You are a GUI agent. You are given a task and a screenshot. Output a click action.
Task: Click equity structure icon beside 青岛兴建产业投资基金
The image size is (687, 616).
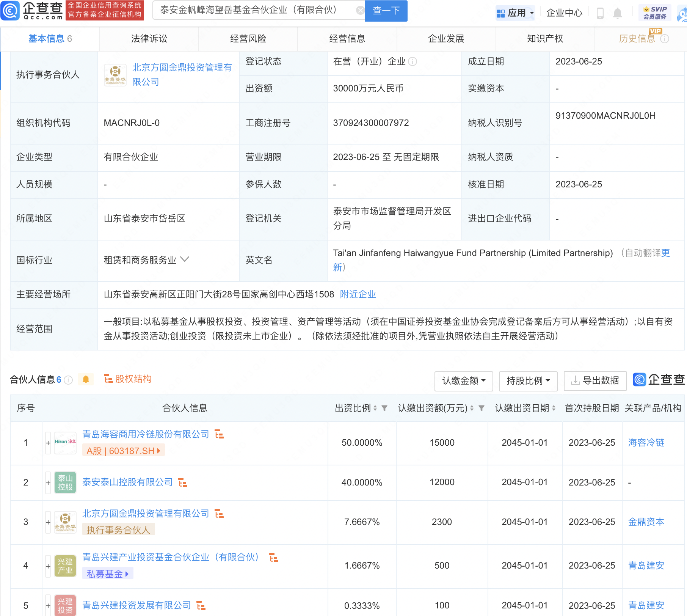tap(274, 558)
